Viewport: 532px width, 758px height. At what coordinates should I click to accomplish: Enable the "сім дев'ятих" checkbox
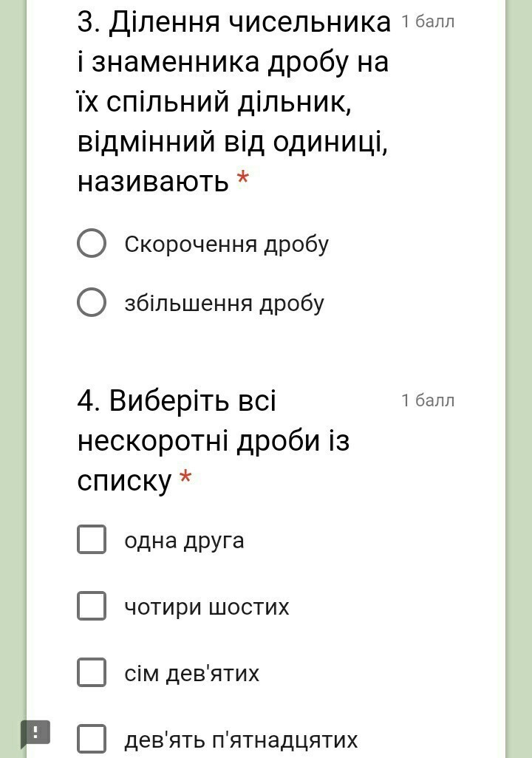(92, 673)
